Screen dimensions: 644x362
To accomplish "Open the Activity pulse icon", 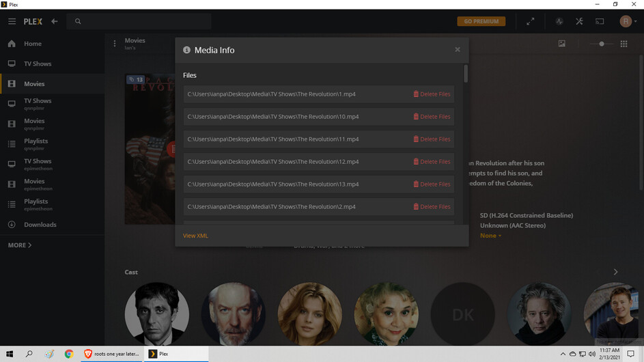I will pyautogui.click(x=559, y=21).
